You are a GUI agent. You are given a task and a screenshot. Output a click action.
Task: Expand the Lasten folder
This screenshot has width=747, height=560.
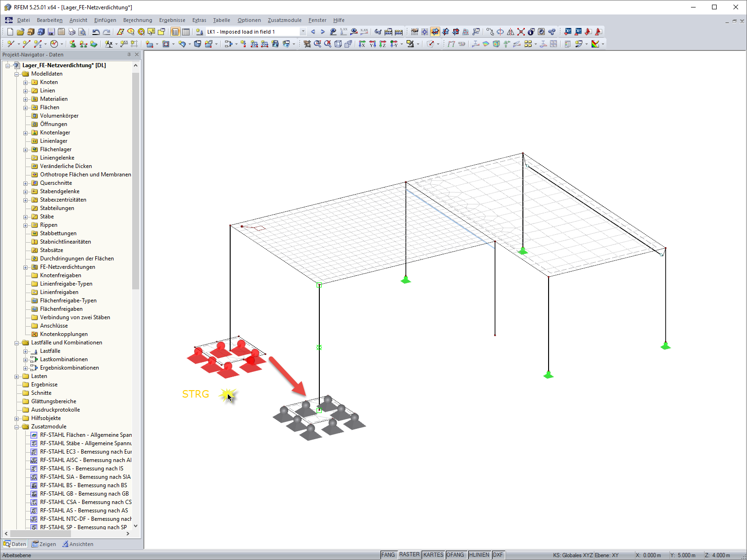tap(17, 377)
